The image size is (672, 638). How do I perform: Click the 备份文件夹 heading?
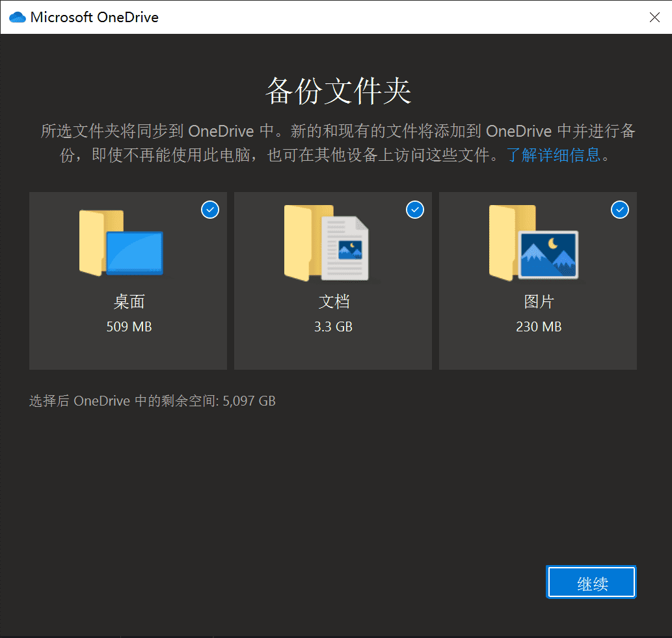[x=338, y=91]
